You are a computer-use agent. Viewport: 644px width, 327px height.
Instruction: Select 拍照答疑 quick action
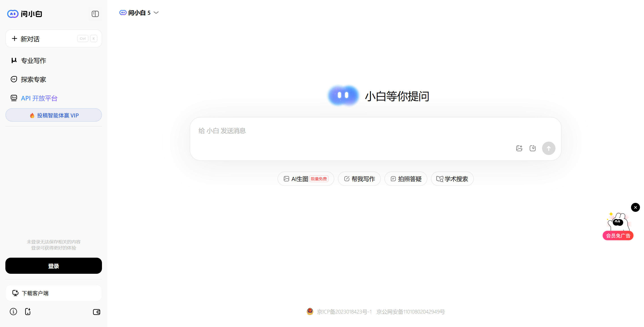[x=406, y=179]
